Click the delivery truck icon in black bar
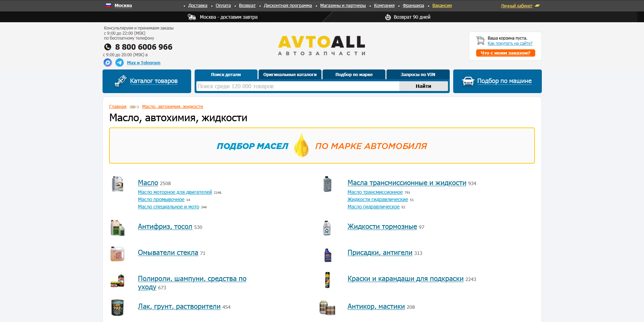Image resolution: width=644 pixels, height=322 pixels. [192, 17]
